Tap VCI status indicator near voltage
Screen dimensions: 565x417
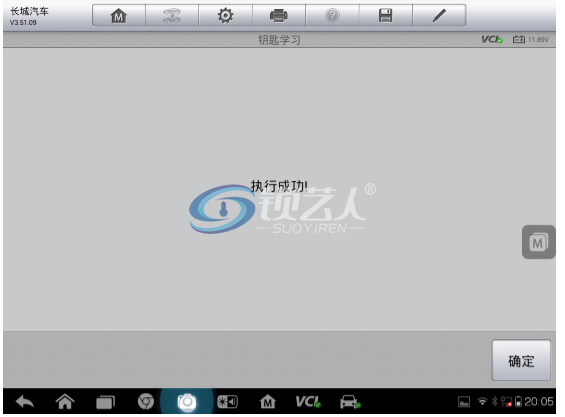tap(492, 39)
